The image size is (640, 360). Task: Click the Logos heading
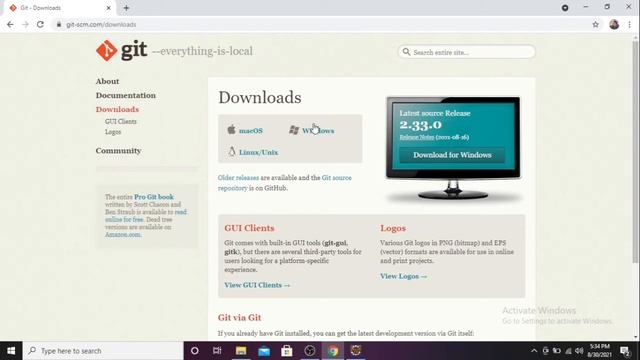(x=393, y=228)
